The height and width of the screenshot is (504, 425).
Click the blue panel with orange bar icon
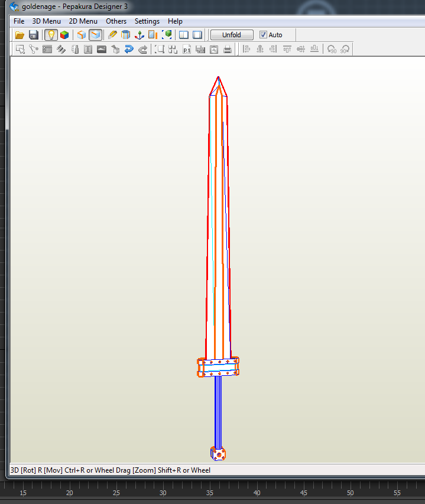153,35
